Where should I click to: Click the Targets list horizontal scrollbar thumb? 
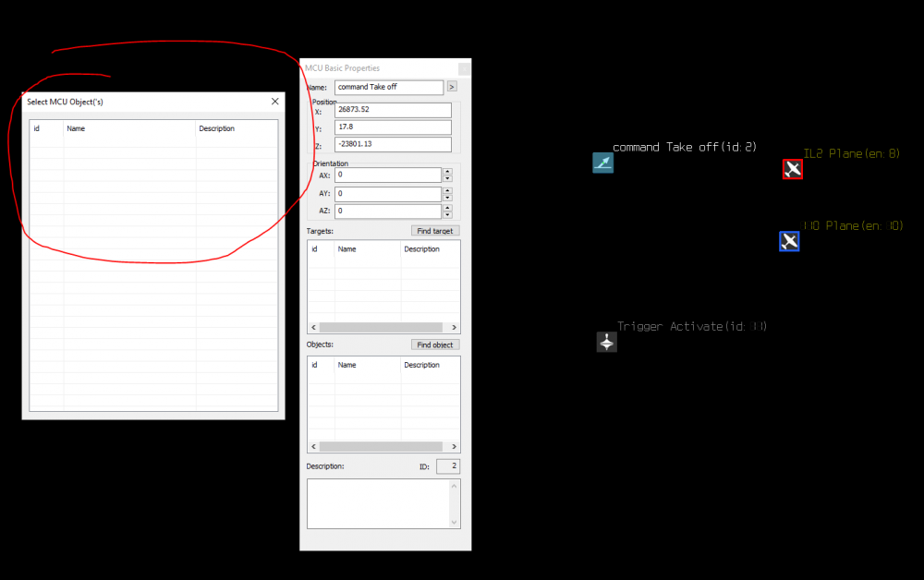coord(381,327)
